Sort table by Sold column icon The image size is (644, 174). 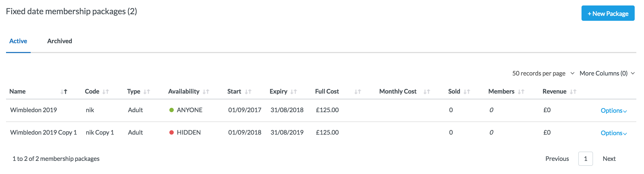point(467,92)
